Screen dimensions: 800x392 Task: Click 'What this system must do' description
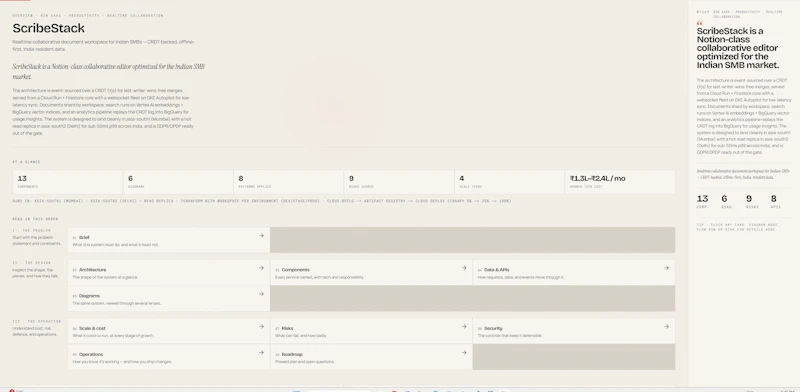115,245
